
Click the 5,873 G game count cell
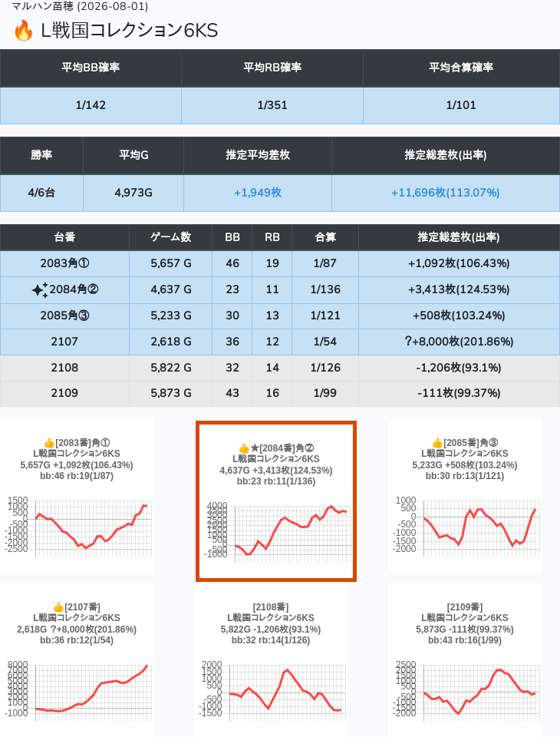coord(171,393)
